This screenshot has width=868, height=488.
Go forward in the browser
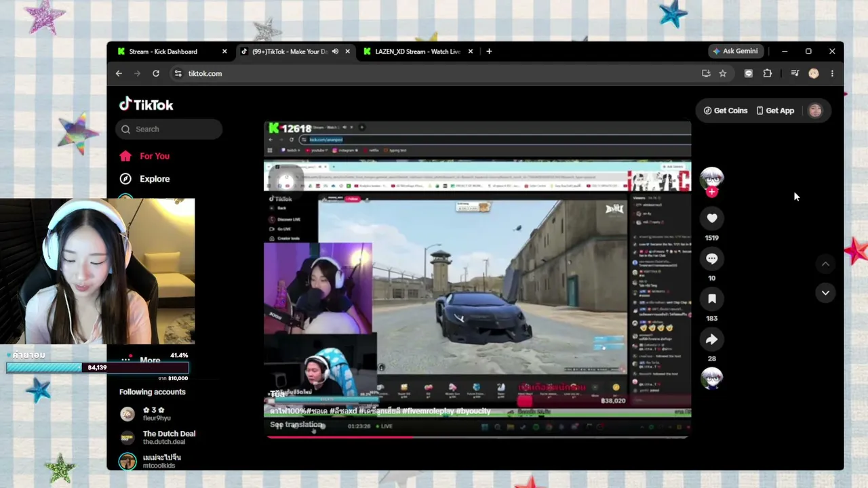click(x=138, y=73)
